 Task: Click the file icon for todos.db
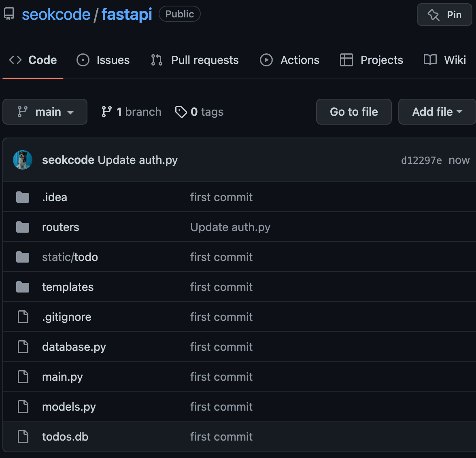pyautogui.click(x=23, y=437)
